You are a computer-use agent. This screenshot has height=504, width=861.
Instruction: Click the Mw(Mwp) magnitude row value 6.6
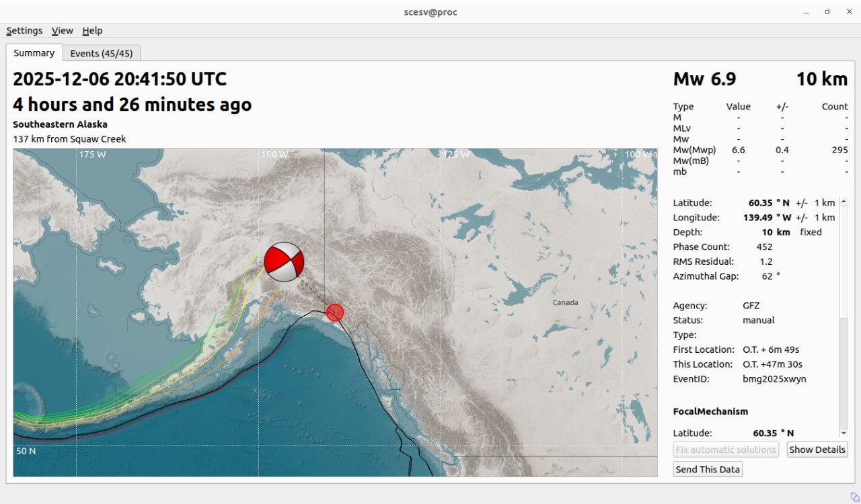coord(738,150)
